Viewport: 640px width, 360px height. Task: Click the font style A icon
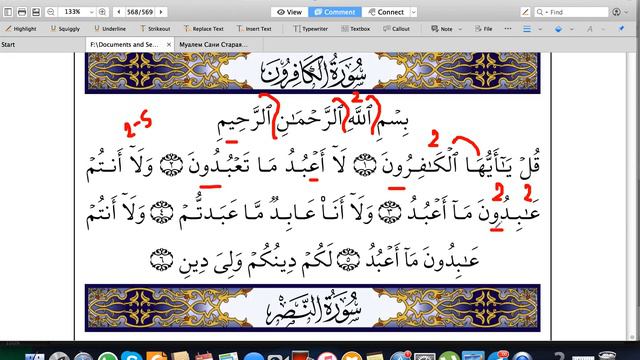tap(589, 29)
